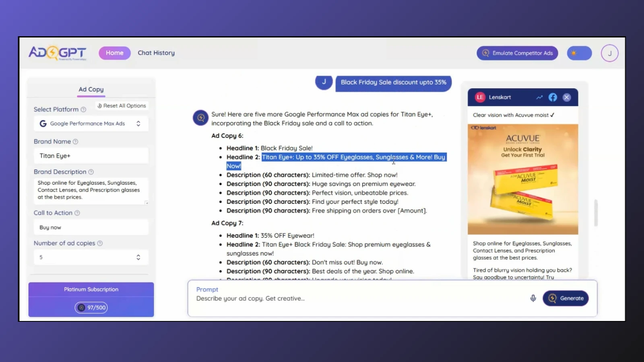Click Brand Description help icon
Screen dimensions: 644x362
[x=91, y=172]
